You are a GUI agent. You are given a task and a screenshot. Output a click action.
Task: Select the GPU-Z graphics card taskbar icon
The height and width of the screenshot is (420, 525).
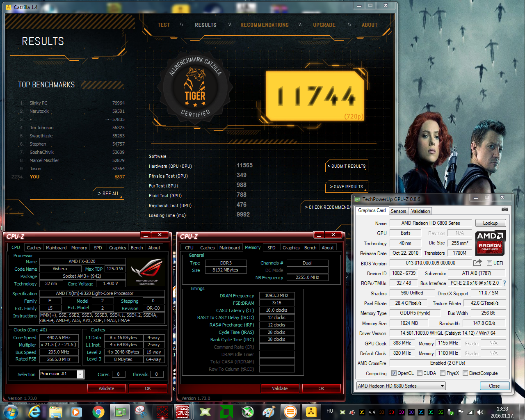120,411
